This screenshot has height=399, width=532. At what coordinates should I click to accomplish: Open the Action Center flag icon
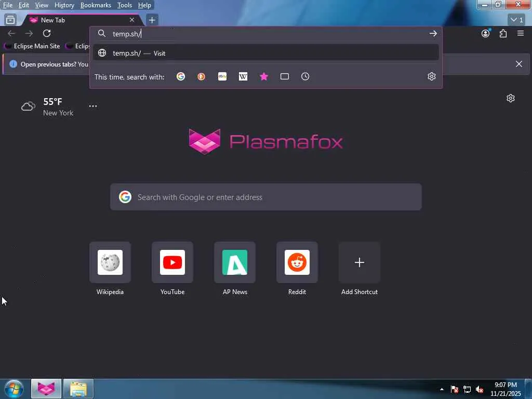coord(455,390)
